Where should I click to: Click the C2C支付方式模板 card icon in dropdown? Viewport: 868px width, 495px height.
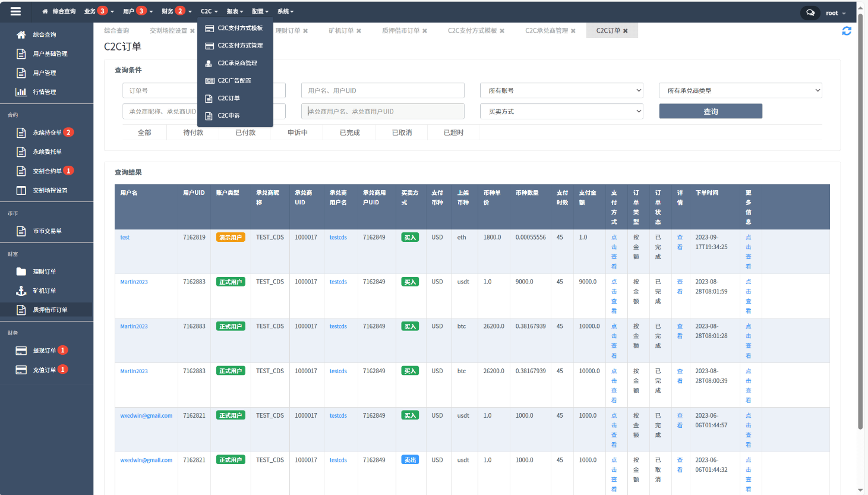click(x=209, y=28)
